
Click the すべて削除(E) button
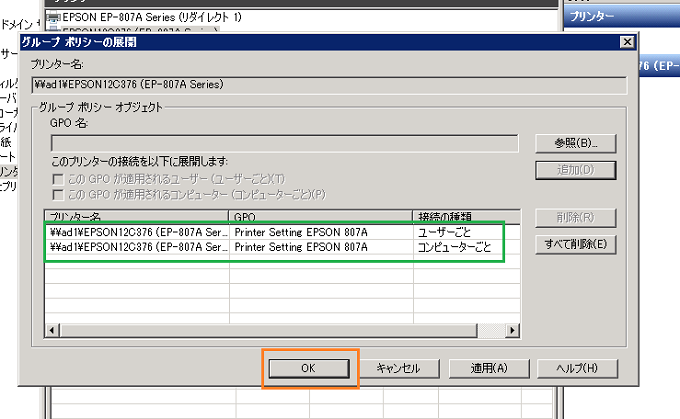click(x=575, y=244)
